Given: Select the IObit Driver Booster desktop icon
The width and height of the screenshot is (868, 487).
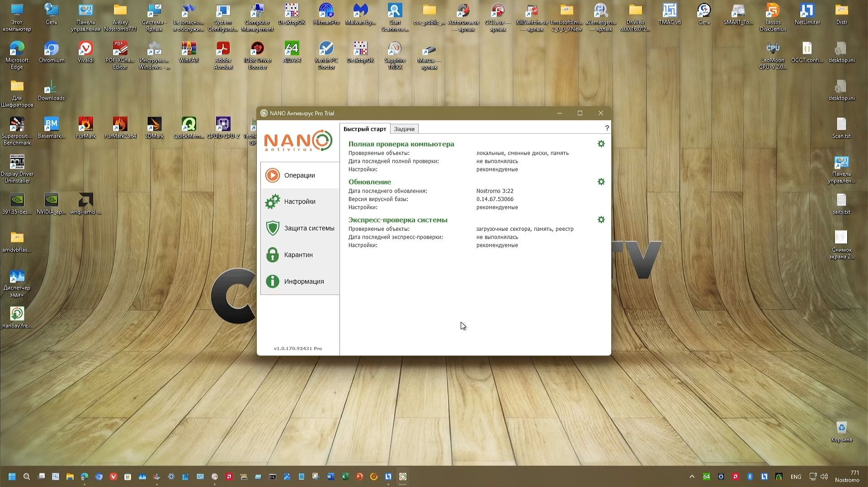Looking at the screenshot, I should click(258, 55).
